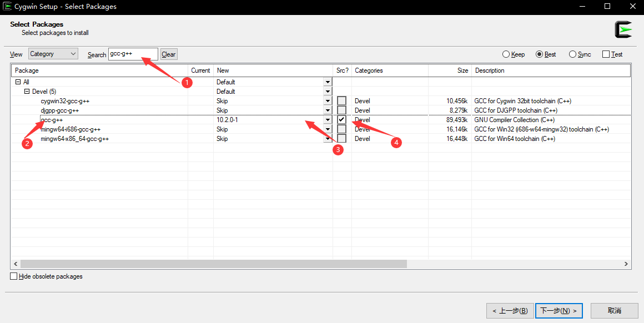Screen dimensions: 644x323
Task: Select the mingw64-x86_64-gcc-g++ package name
Action: [75, 139]
